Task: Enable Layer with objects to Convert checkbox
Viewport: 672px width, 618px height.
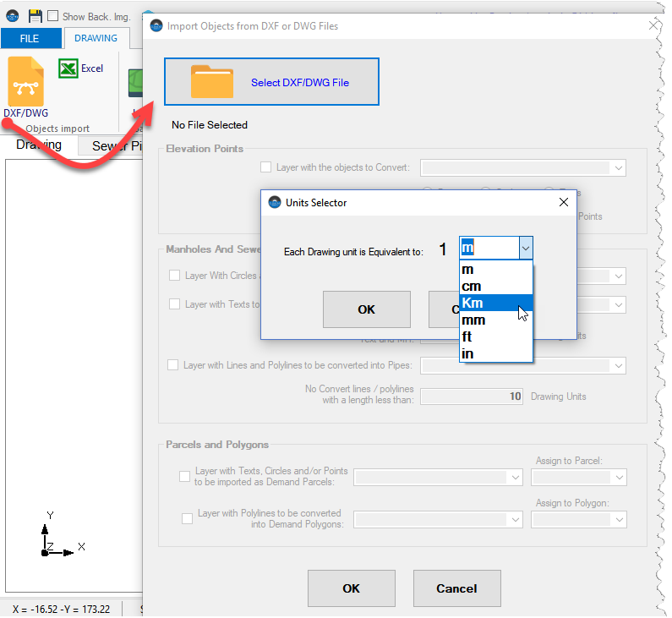Action: coord(266,167)
